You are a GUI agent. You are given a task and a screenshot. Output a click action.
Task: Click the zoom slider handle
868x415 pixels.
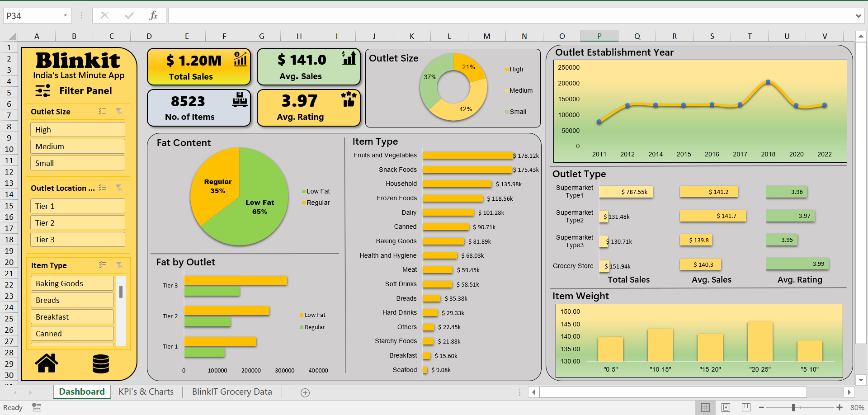(793, 407)
